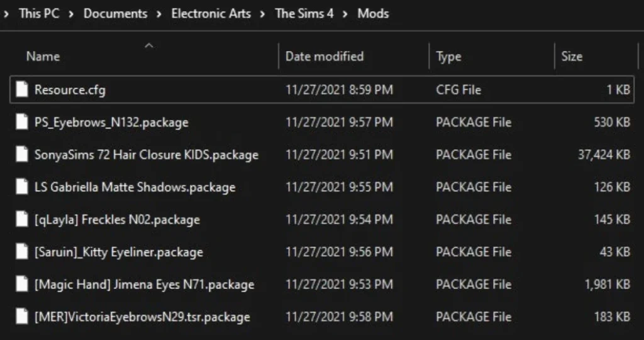
Task: Click the LS Gabriella Matte Shadows file icon
Action: tap(22, 188)
